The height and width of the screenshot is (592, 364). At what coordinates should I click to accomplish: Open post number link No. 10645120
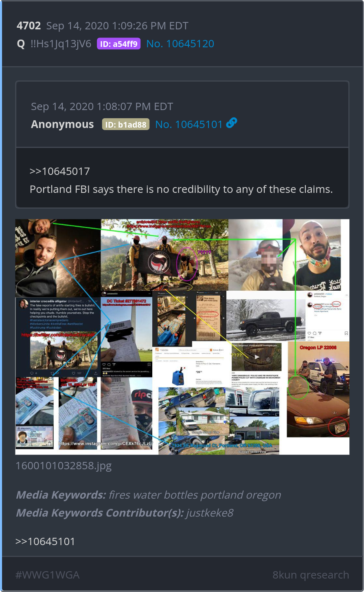[x=180, y=44]
